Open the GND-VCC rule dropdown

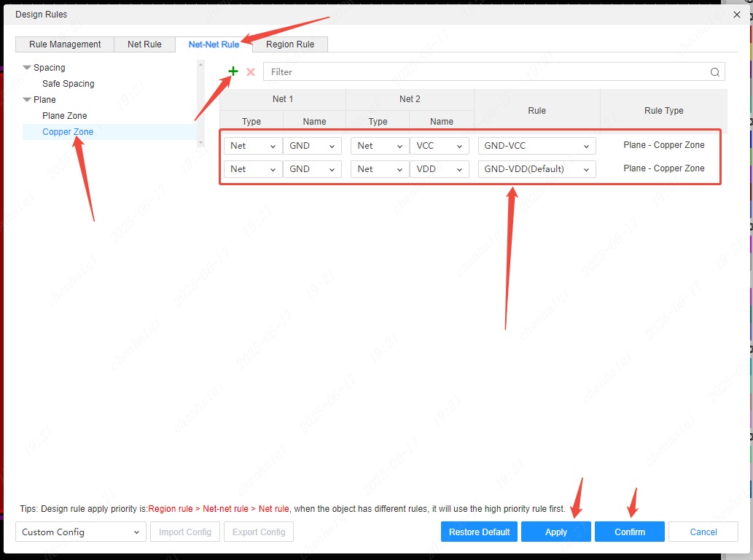(537, 146)
